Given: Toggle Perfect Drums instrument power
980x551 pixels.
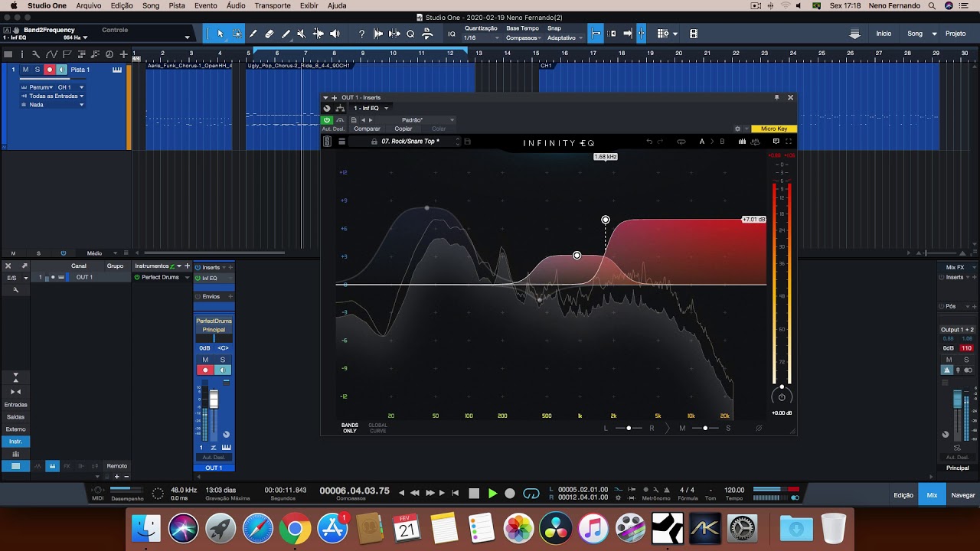Looking at the screenshot, I should (x=137, y=277).
